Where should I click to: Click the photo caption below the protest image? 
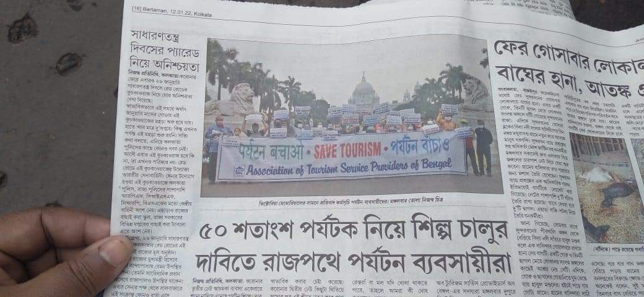pos(350,202)
